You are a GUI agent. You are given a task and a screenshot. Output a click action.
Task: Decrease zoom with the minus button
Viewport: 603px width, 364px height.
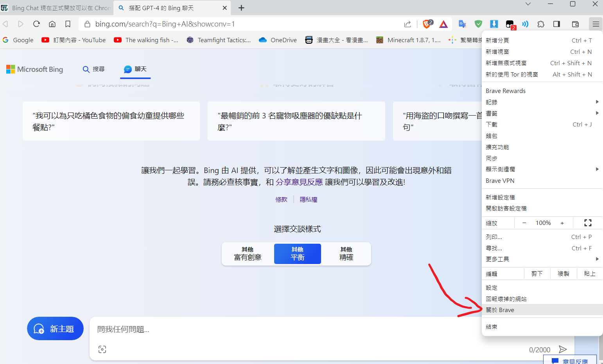pyautogui.click(x=524, y=223)
